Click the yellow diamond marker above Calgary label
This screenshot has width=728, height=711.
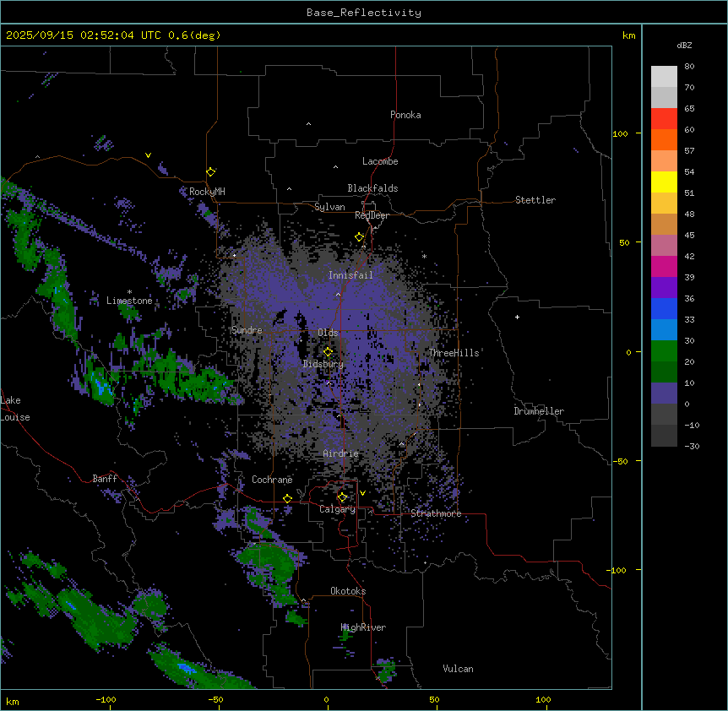pos(342,497)
